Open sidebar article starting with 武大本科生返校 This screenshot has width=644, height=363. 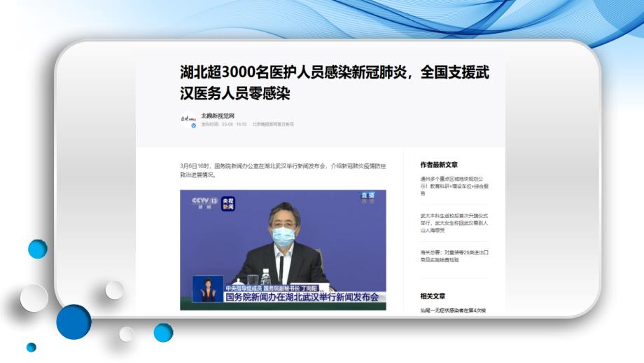click(454, 223)
